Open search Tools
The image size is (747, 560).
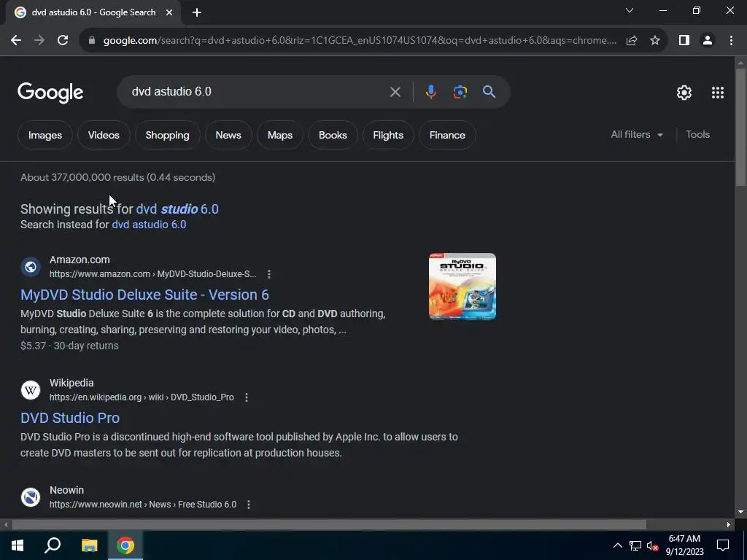point(697,135)
